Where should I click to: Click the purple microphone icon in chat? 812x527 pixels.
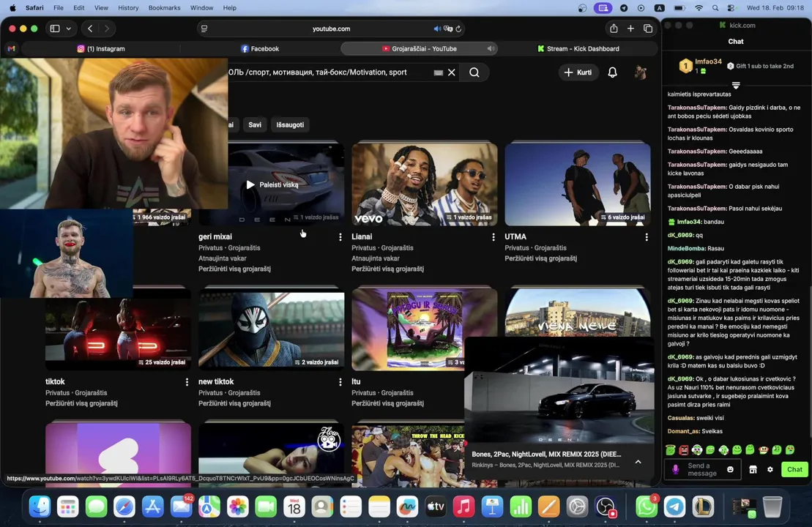point(675,469)
